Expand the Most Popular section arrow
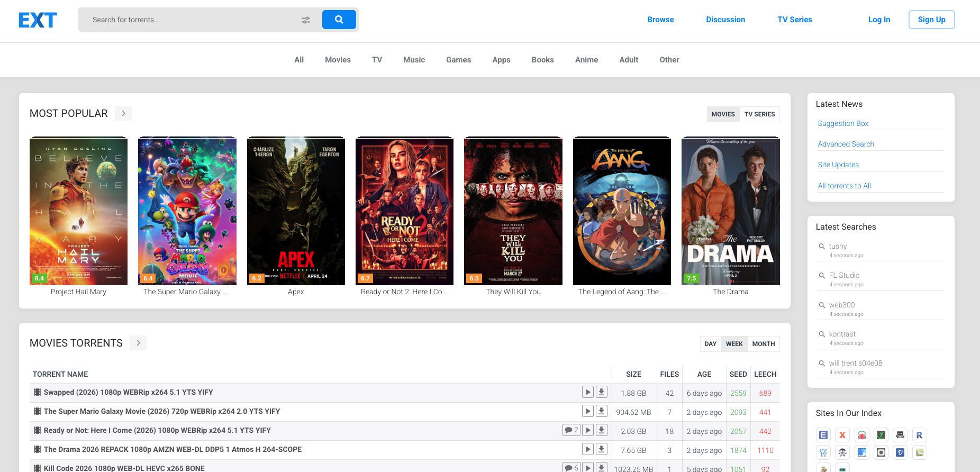Image resolution: width=980 pixels, height=472 pixels. [x=123, y=113]
